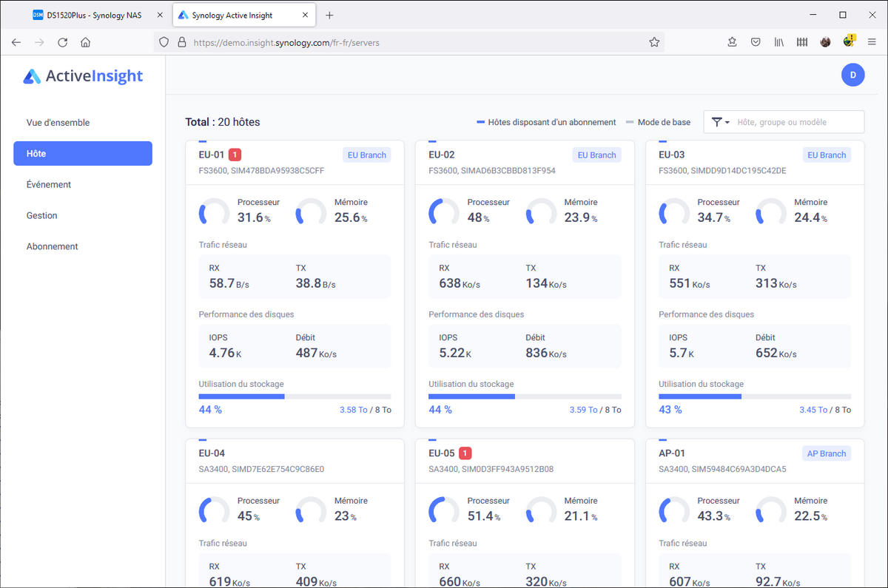
Task: Click 'Total : 20 hôtes' text
Action: coord(223,122)
